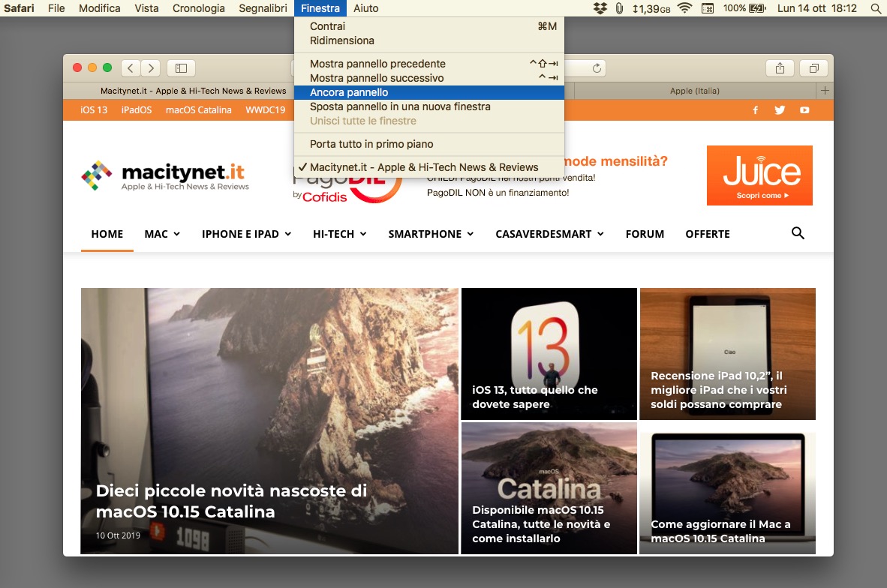This screenshot has height=588, width=887.
Task: Expand HI-TECH dropdown menu
Action: [x=340, y=234]
